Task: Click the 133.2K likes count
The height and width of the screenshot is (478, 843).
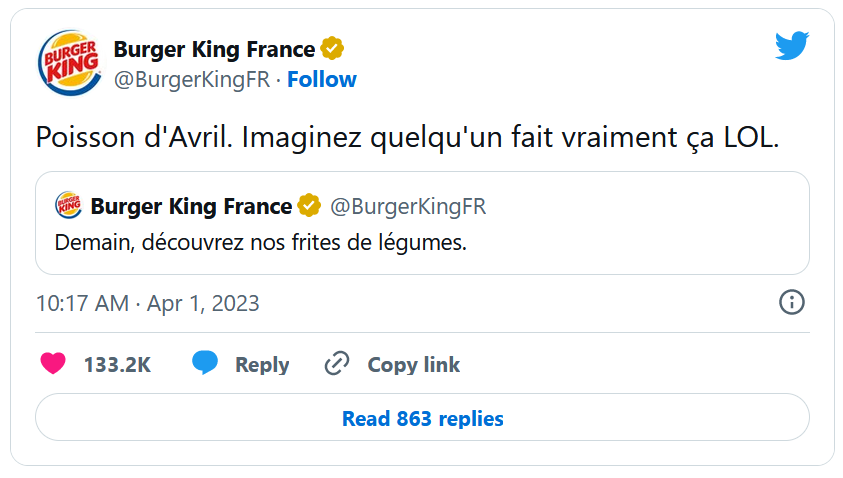Action: point(117,365)
